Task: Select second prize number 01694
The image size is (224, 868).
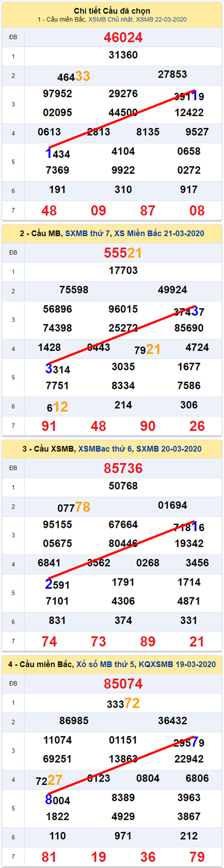Action: tap(173, 505)
